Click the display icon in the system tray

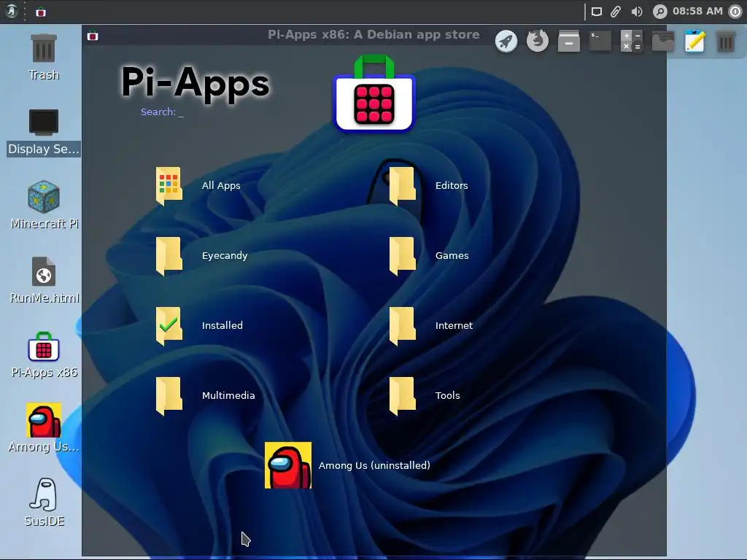coord(597,12)
